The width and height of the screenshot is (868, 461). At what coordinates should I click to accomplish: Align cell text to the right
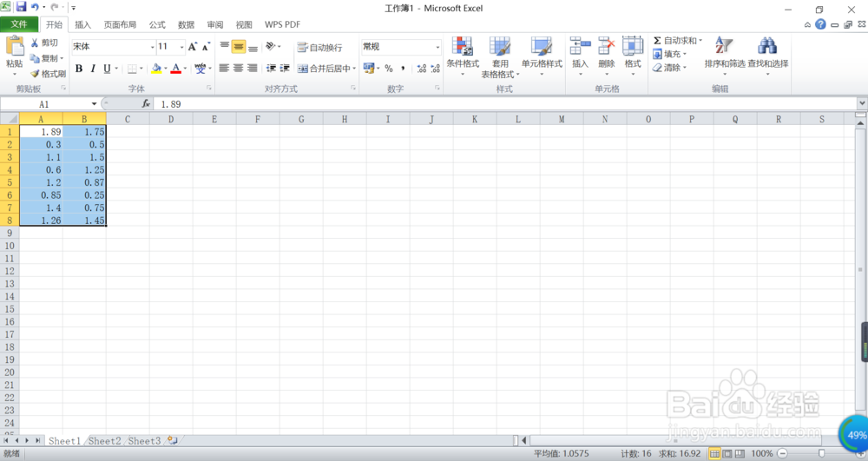click(252, 68)
